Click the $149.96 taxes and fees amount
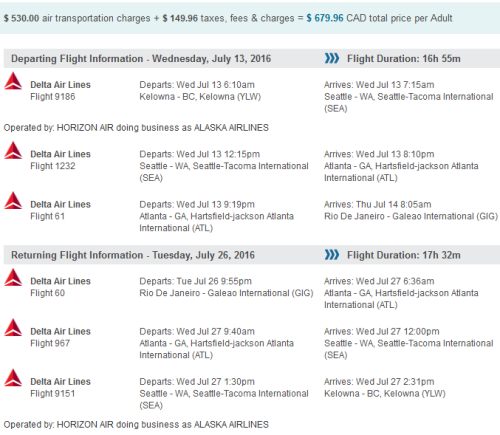This screenshot has width=500, height=435. (x=180, y=18)
